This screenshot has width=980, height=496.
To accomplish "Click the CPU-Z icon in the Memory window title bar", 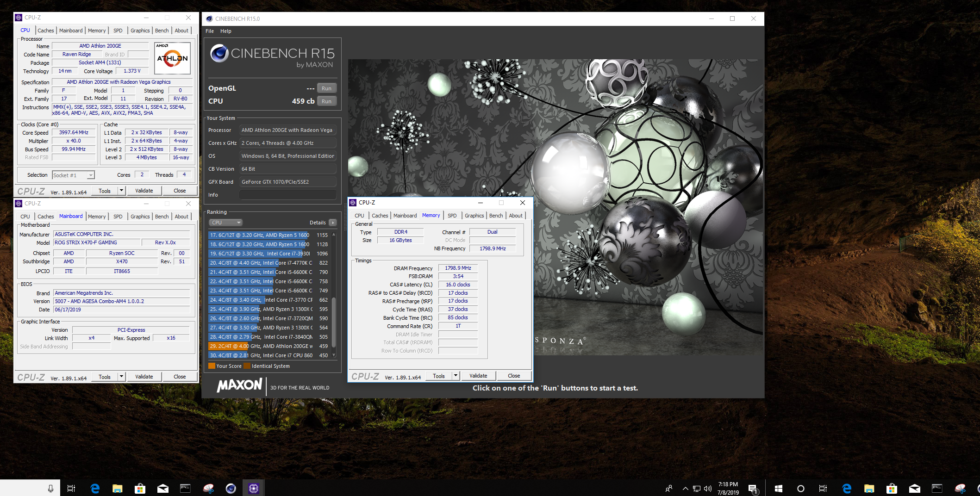I will point(353,203).
